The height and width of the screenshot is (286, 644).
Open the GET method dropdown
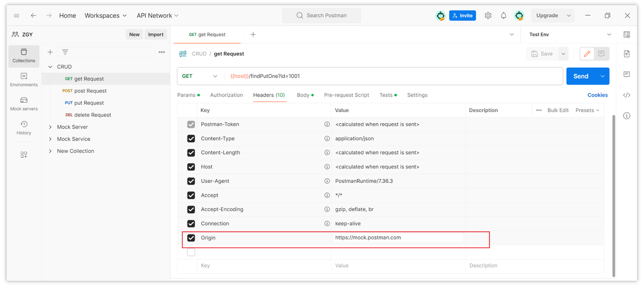coord(200,76)
